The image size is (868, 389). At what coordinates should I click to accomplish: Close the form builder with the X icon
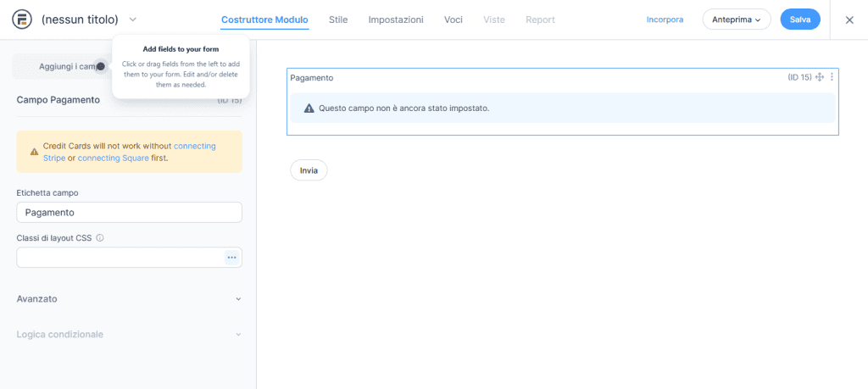pos(849,19)
